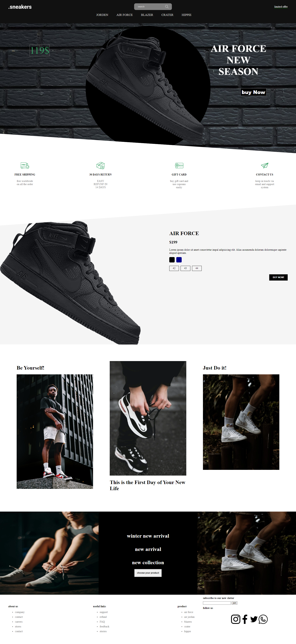296x644 pixels.
Task: Click the contact us paper plane icon
Action: [264, 165]
